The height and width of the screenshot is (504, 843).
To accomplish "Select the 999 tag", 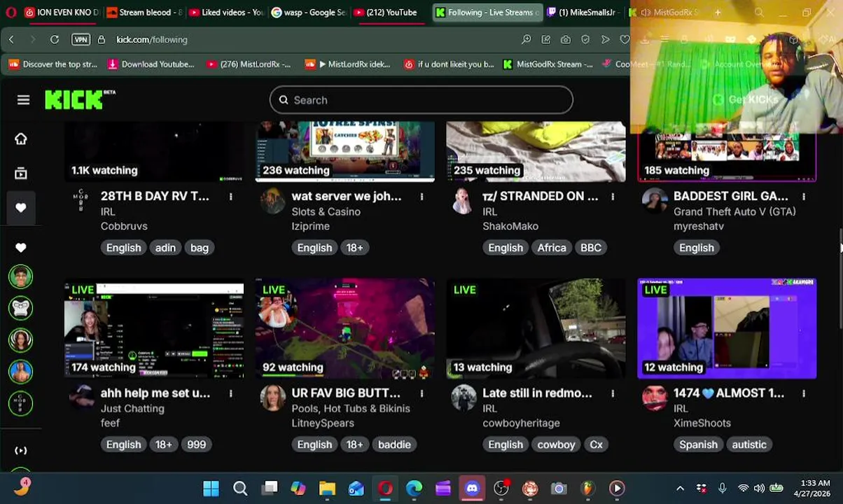I will [196, 444].
